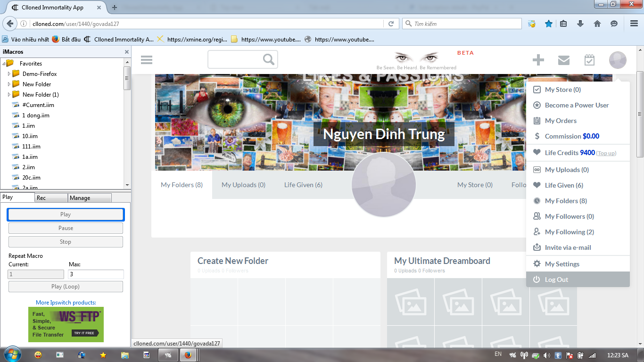Select the #Current.iim macro

pos(38,105)
